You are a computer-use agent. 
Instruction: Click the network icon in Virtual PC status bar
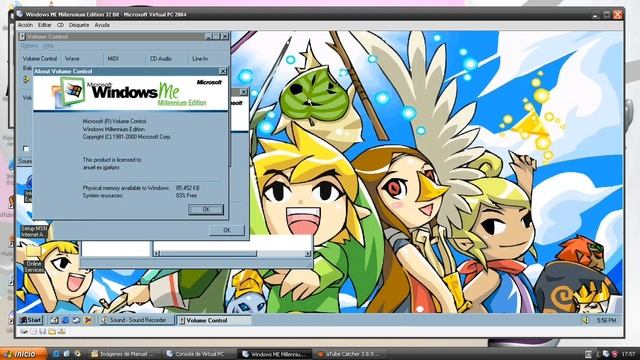(61, 331)
